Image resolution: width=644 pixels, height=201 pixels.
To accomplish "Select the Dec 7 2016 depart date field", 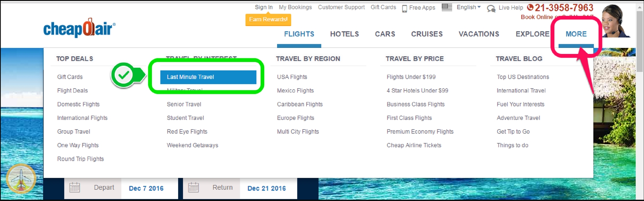I will pos(146,188).
